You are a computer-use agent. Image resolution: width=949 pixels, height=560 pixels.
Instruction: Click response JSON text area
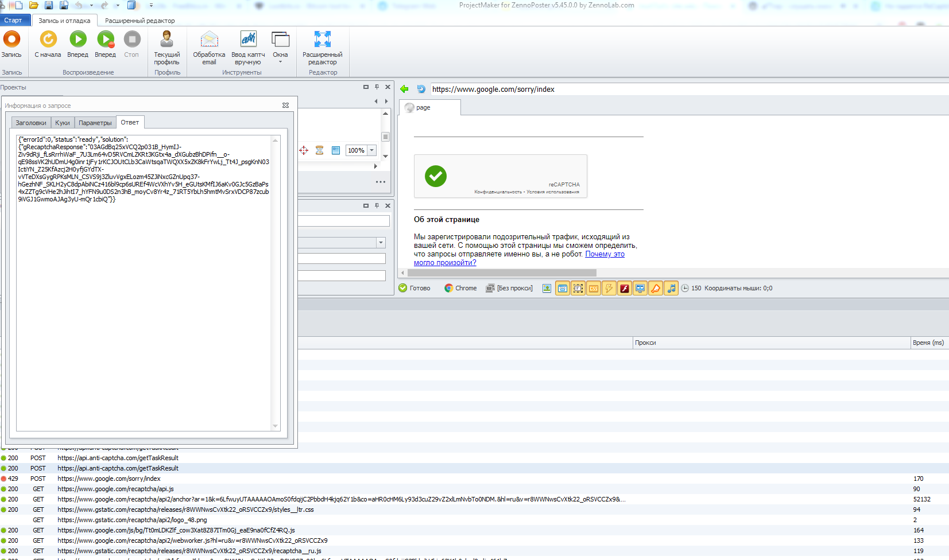[144, 283]
